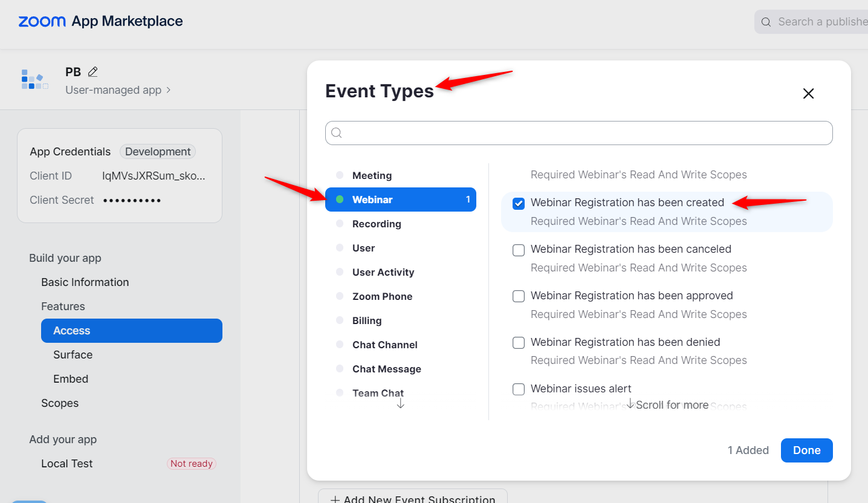Click the pencil edit icon beside PB

pos(92,71)
